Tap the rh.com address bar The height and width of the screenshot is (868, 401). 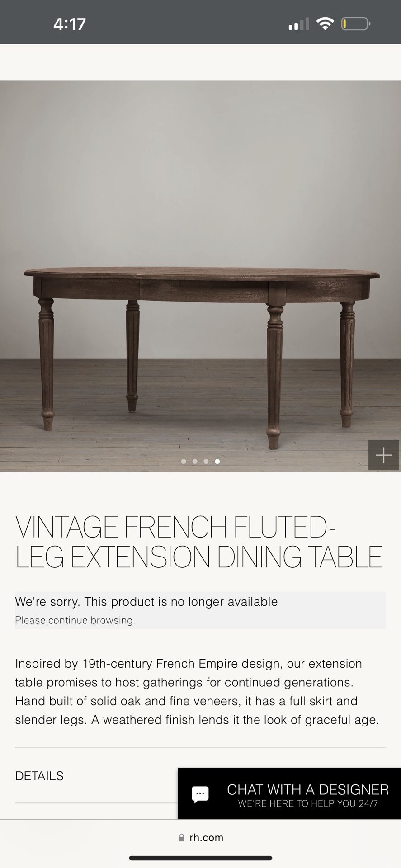(x=201, y=837)
